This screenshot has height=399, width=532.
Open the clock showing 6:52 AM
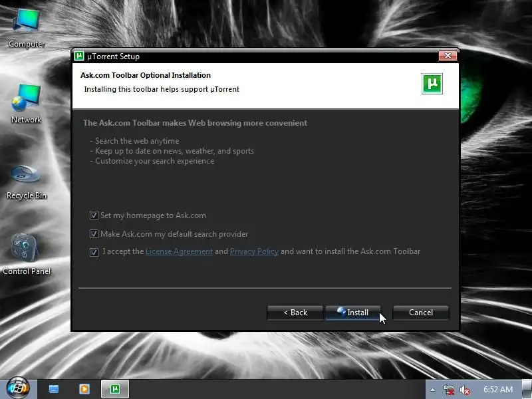497,389
